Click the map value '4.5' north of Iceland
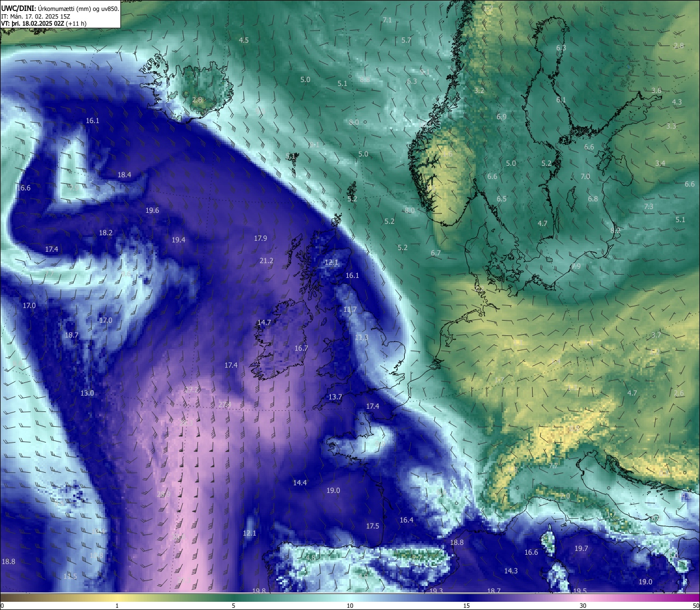 (x=244, y=40)
